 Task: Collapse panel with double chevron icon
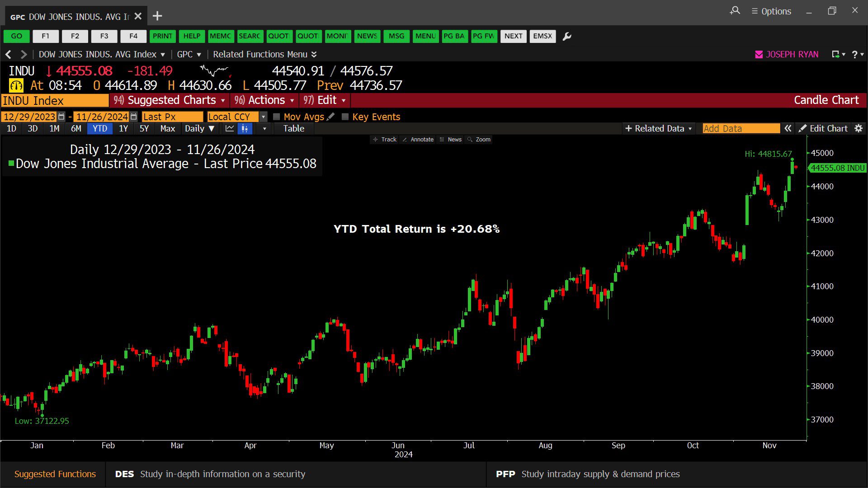788,129
